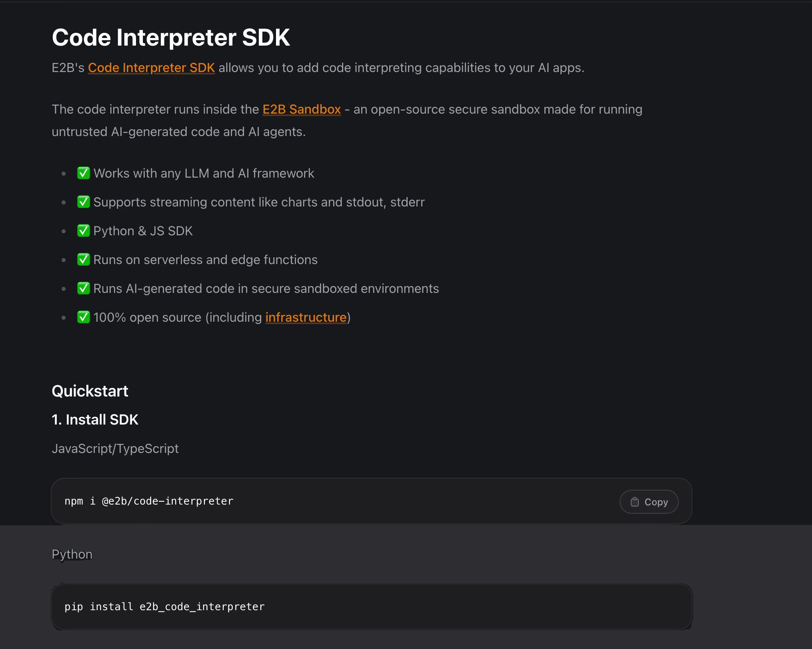812x649 pixels.
Task: Follow the infrastructure link
Action: point(306,317)
